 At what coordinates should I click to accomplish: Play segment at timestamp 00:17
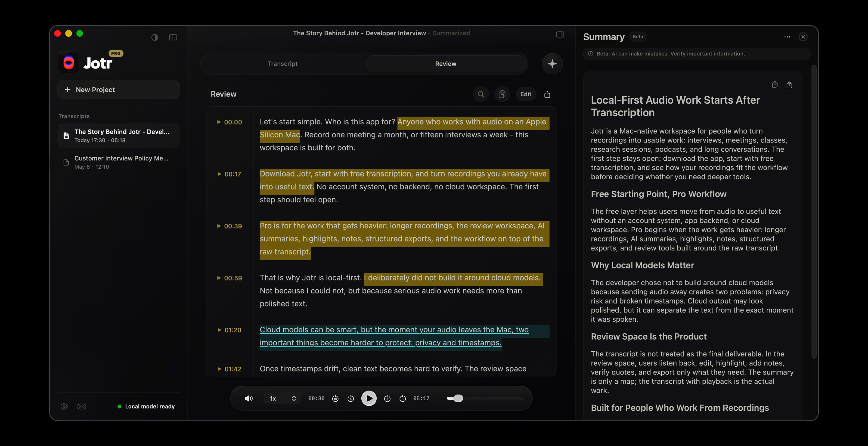point(230,174)
